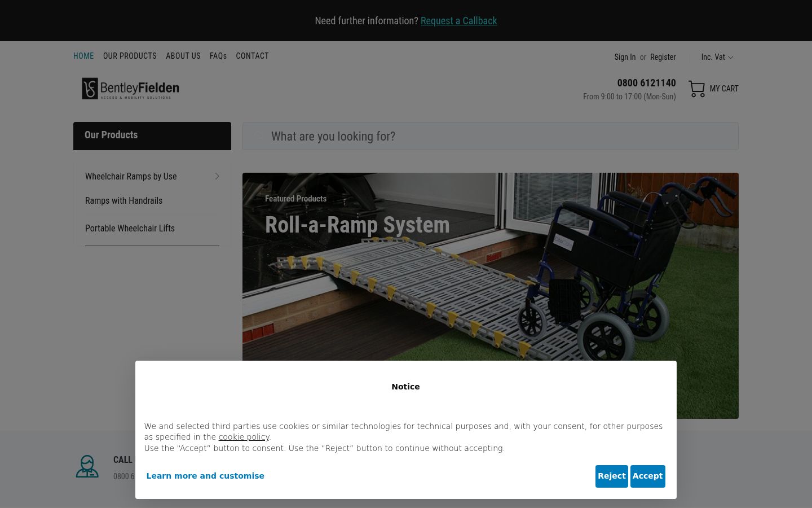Focus the product search field
The height and width of the screenshot is (508, 812).
pyautogui.click(x=491, y=136)
